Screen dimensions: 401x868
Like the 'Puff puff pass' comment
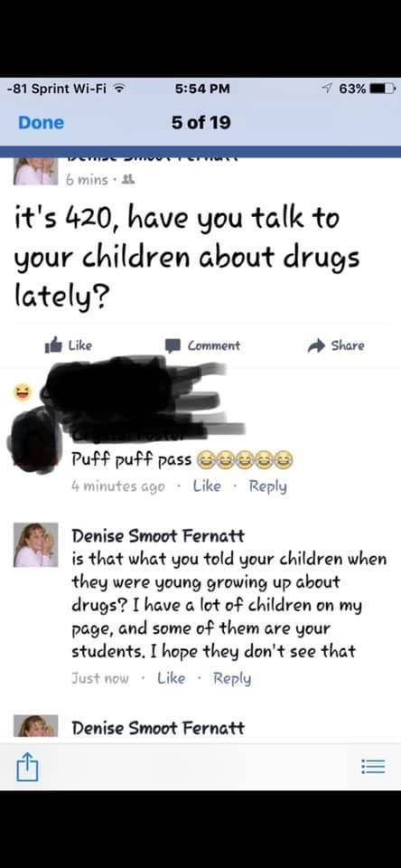point(206,486)
